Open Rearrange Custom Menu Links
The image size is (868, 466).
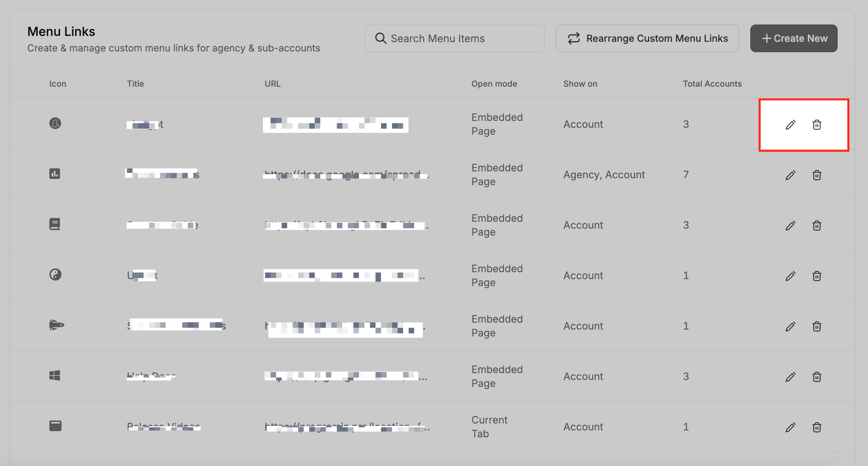[x=647, y=38]
